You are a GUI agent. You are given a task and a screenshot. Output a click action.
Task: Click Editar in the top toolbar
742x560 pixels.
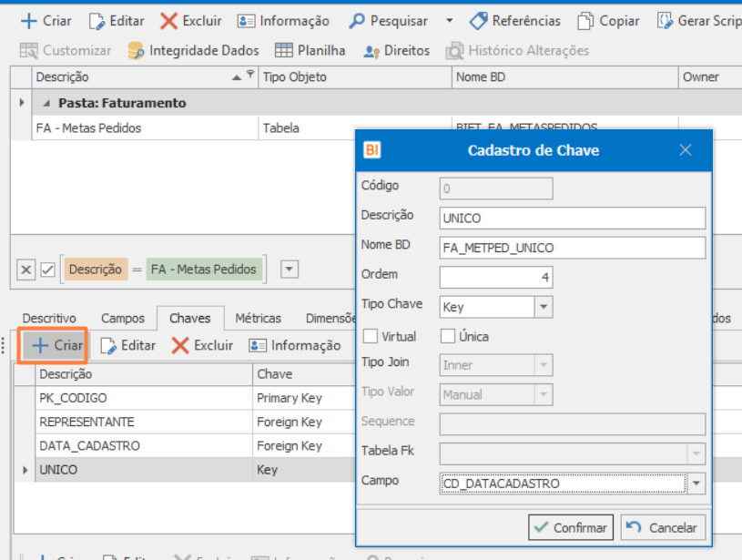[117, 21]
